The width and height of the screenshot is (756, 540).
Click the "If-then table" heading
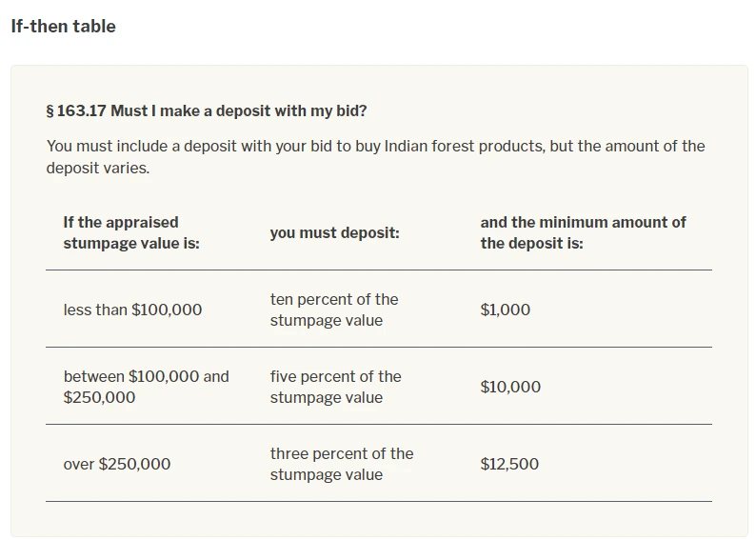[63, 26]
